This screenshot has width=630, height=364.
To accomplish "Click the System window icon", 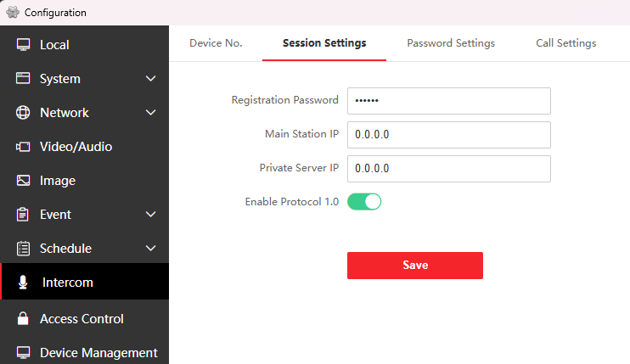I will [24, 79].
